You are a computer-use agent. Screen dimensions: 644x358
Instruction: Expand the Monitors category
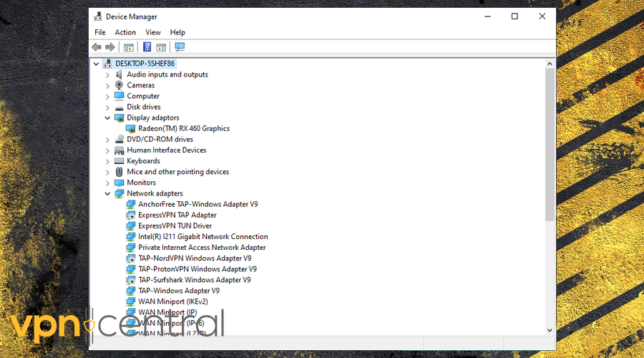pos(108,183)
